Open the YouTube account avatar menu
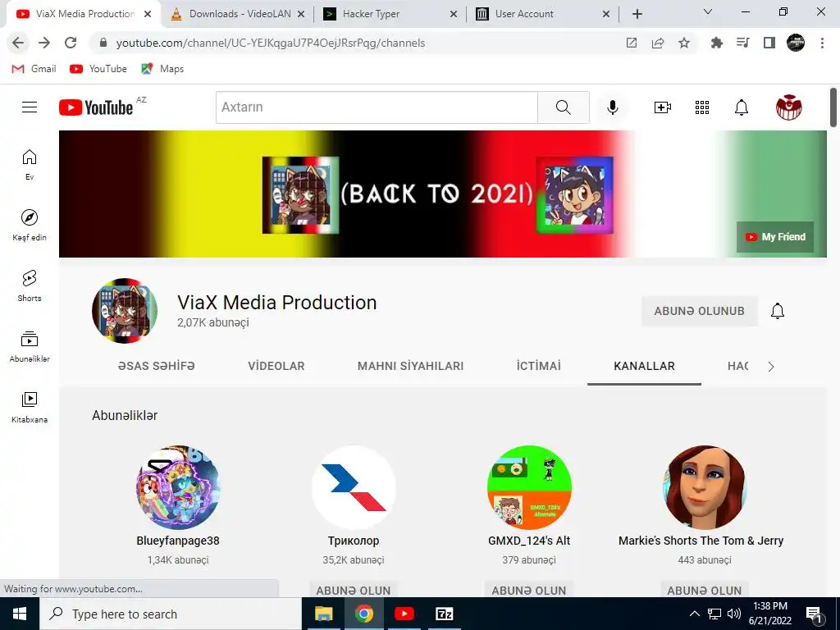 [788, 107]
